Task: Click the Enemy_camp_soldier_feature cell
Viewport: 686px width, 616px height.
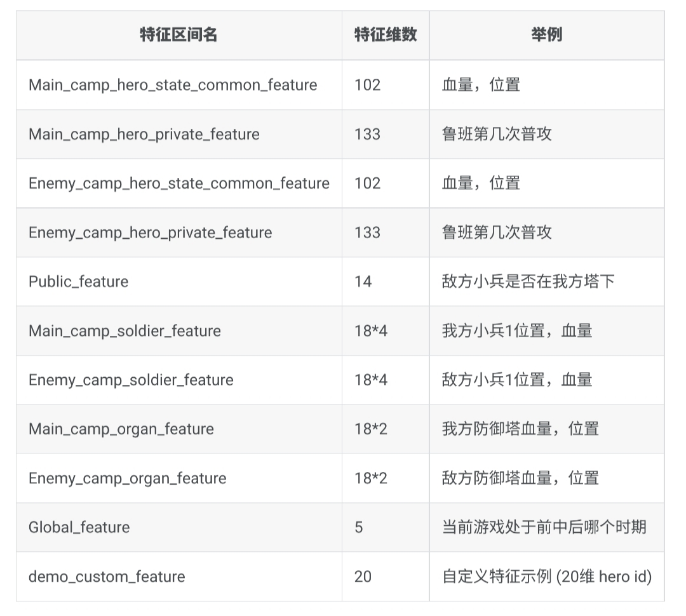Action: pyautogui.click(x=131, y=380)
